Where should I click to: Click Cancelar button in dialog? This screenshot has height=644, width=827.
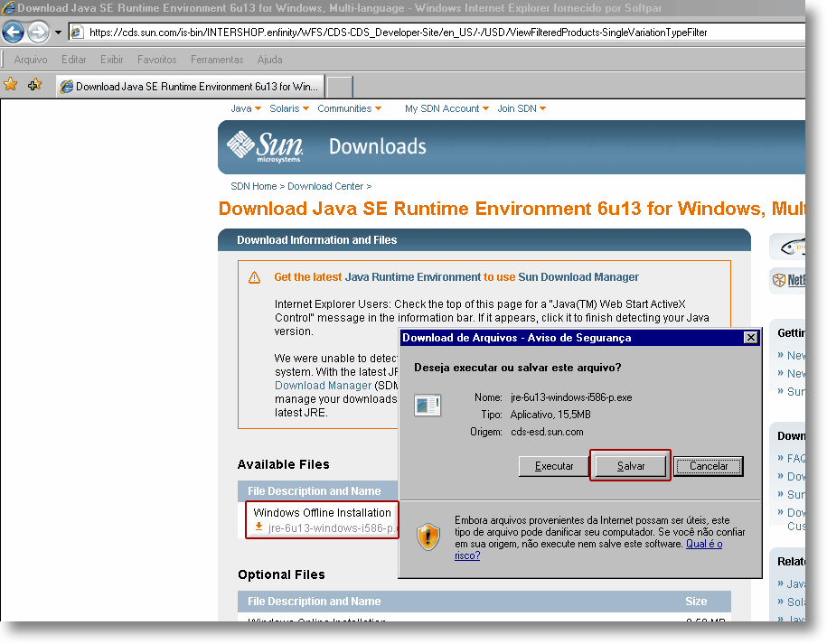(x=709, y=466)
